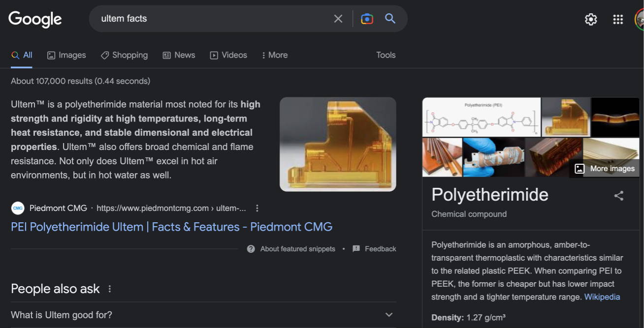Click the 'Polyetherimide' panel title
The height and width of the screenshot is (328, 644).
click(x=490, y=195)
